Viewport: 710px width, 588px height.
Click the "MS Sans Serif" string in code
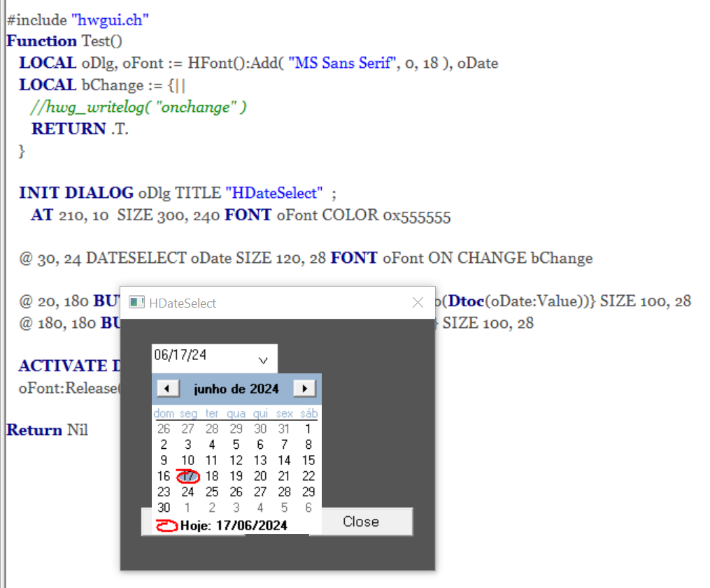point(342,63)
